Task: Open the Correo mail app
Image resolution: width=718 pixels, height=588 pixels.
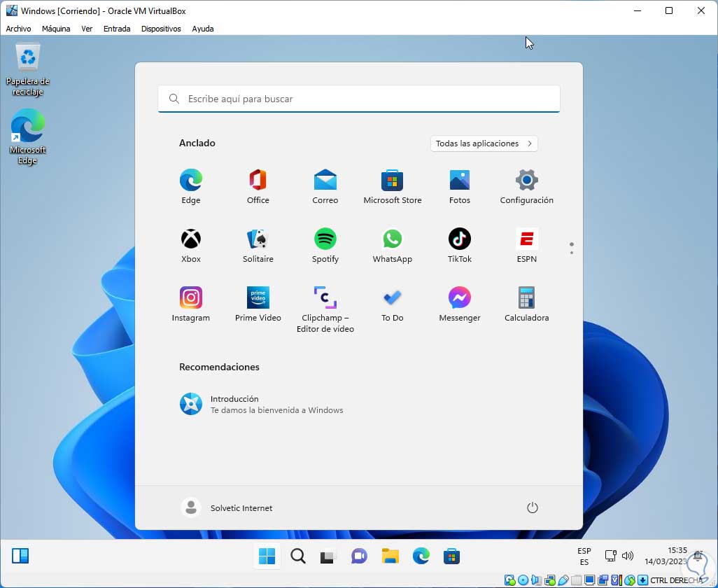Action: [x=325, y=187]
